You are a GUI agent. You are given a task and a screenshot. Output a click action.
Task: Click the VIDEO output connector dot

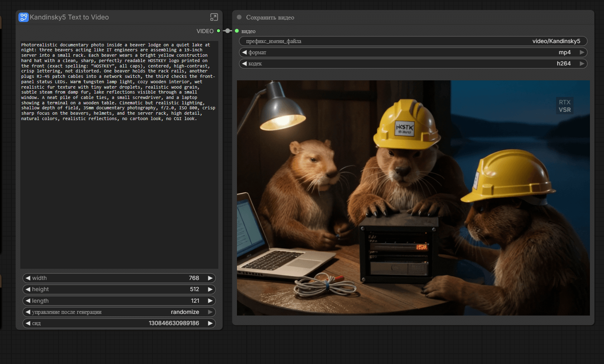point(218,31)
